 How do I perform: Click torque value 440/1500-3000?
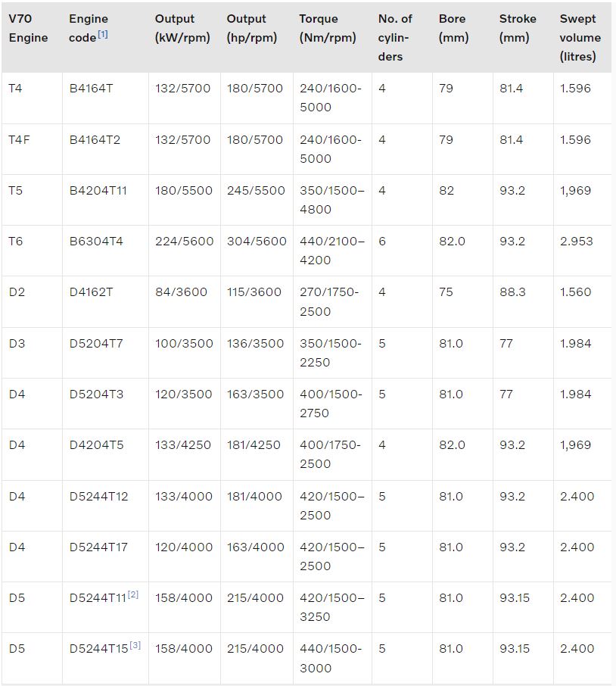(x=331, y=659)
